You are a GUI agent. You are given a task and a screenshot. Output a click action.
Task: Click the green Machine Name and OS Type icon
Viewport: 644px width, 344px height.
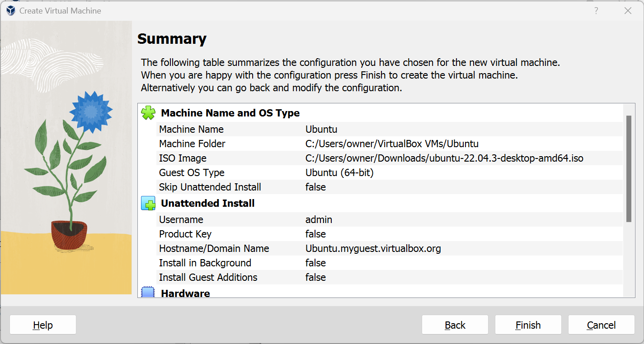pyautogui.click(x=148, y=113)
